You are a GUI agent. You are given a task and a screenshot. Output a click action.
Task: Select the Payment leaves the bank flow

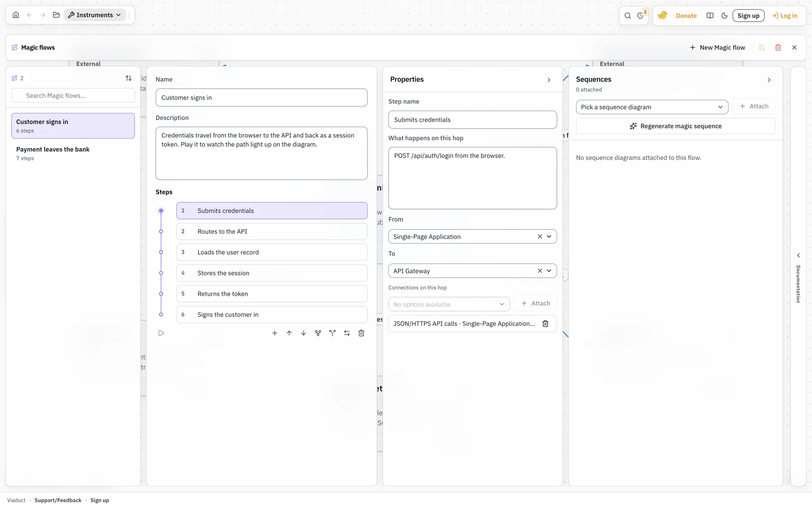[73, 154]
